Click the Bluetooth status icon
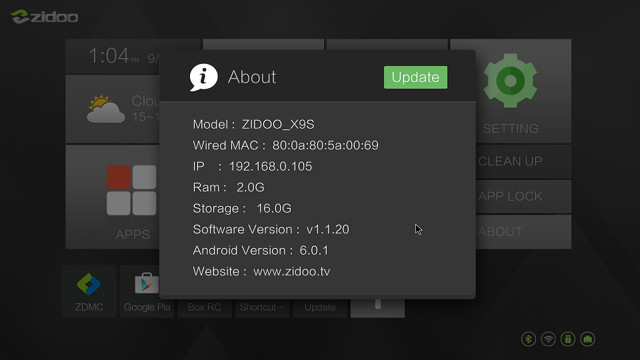The image size is (640, 360). [x=529, y=339]
